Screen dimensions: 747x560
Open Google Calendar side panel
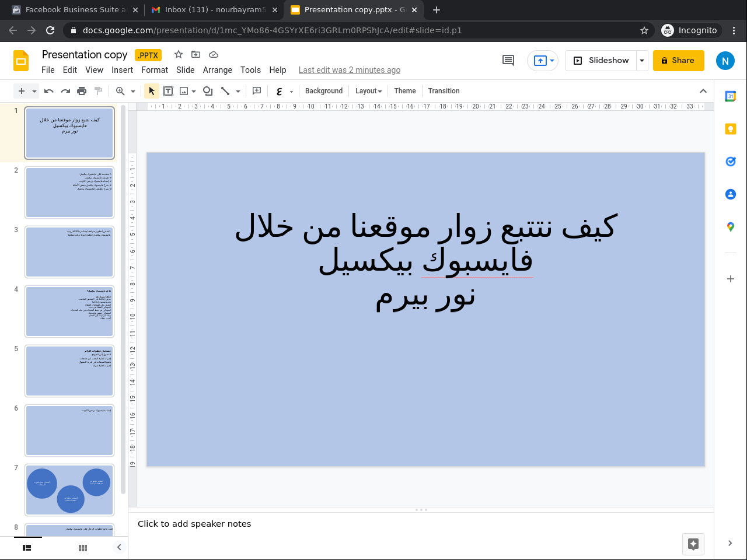click(731, 96)
